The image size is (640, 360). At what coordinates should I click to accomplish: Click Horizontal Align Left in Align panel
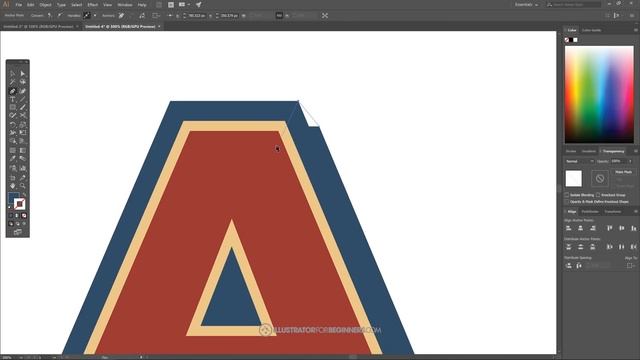569,228
